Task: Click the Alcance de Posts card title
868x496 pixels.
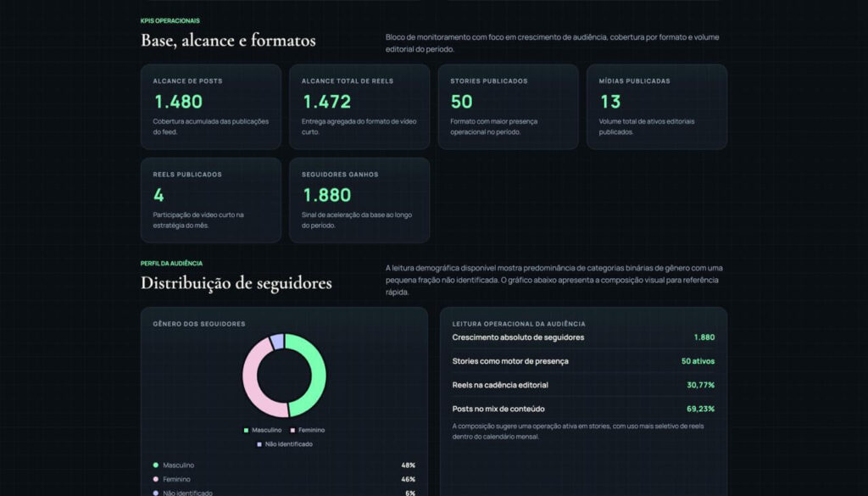Action: click(187, 81)
